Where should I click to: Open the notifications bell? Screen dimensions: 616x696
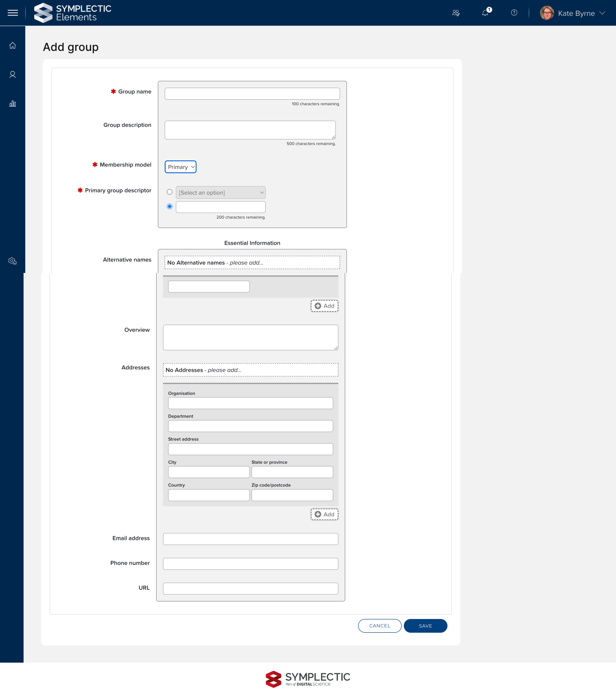click(486, 13)
